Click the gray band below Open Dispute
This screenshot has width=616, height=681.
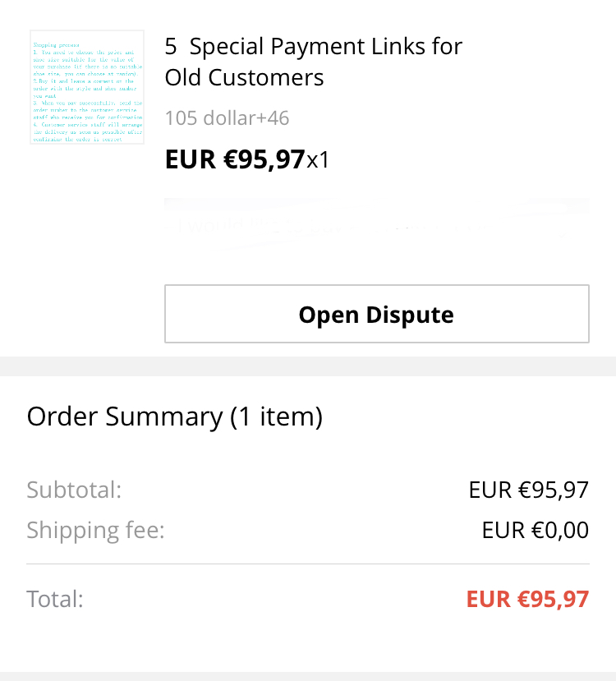[308, 366]
